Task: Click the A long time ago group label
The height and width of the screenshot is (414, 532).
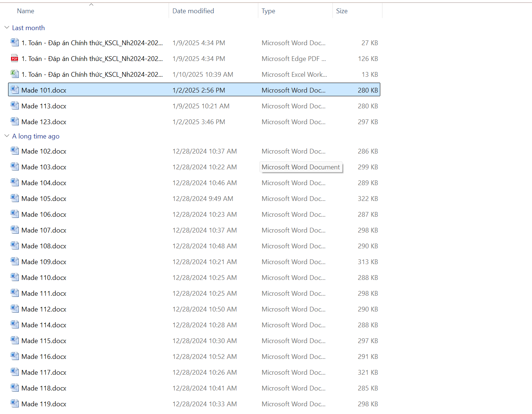Action: pyautogui.click(x=36, y=136)
